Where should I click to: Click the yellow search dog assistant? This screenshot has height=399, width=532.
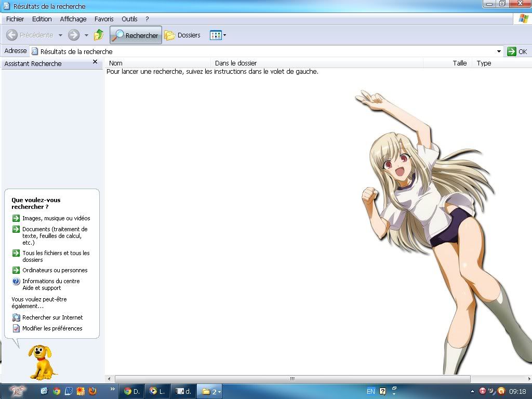point(42,361)
